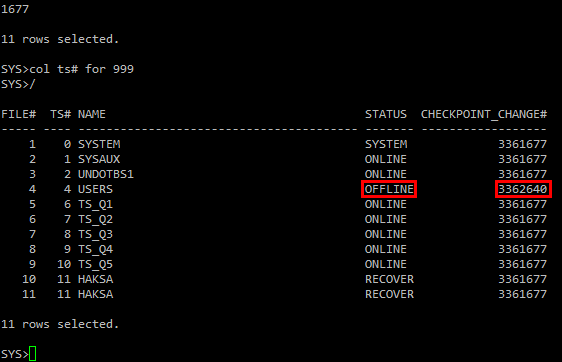
Task: Click ONLINE status of TS_Q1 row
Action: (x=386, y=204)
